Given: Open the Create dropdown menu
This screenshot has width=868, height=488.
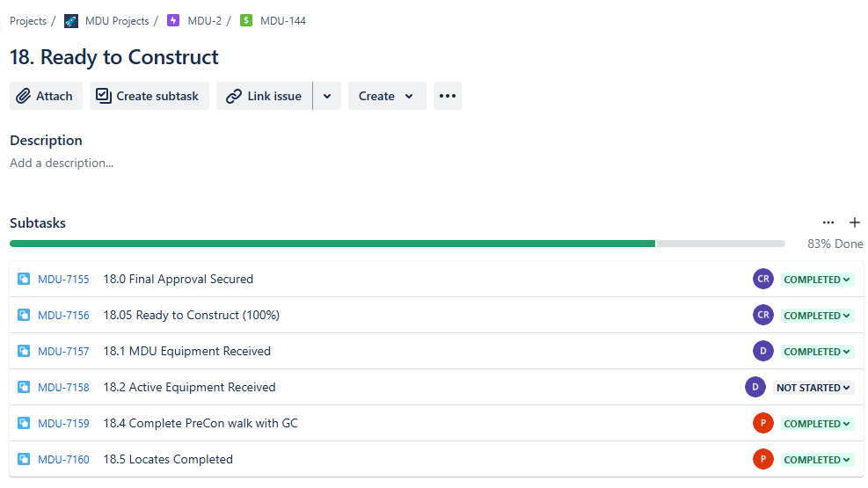Looking at the screenshot, I should pyautogui.click(x=387, y=96).
